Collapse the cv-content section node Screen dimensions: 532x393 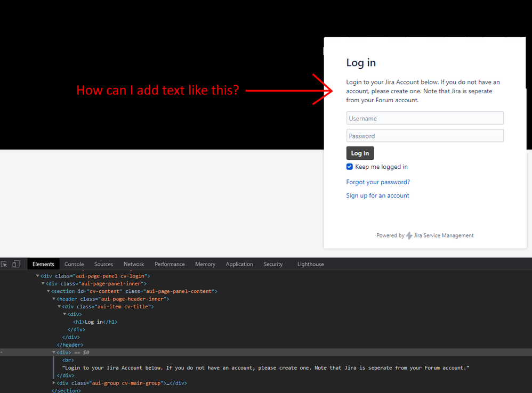(49, 291)
